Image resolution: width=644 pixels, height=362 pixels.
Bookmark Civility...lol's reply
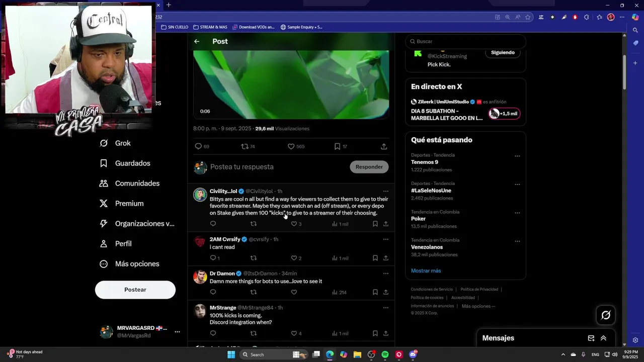coord(375,224)
